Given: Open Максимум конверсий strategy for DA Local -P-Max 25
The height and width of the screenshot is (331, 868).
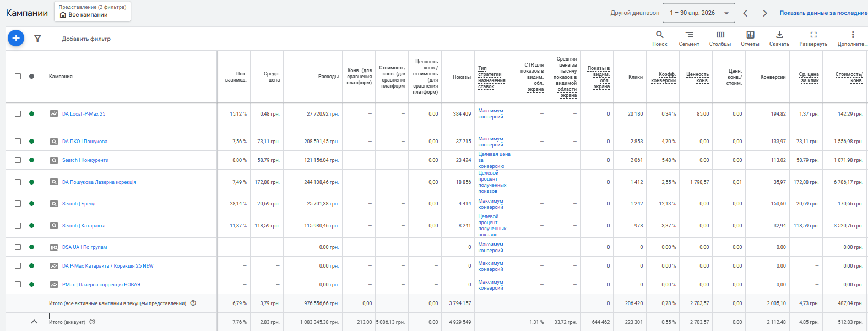Looking at the screenshot, I should 491,114.
